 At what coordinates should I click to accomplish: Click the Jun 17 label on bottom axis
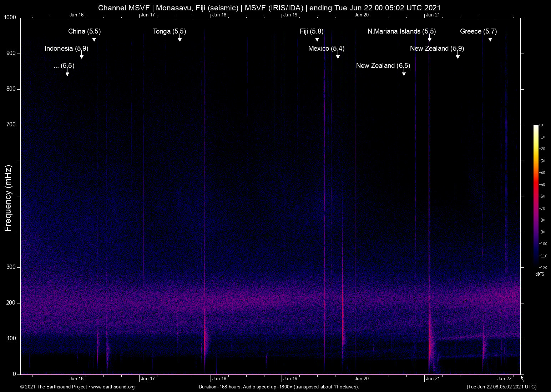148,379
